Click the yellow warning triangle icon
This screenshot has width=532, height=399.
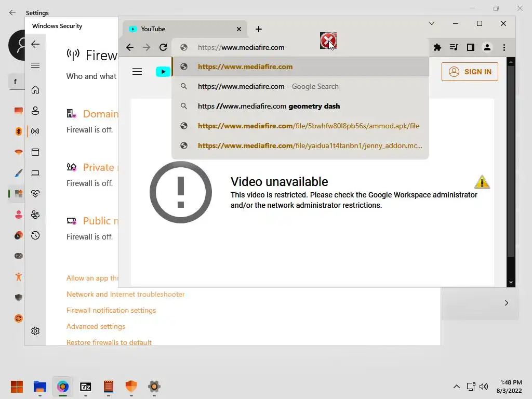[x=482, y=182]
